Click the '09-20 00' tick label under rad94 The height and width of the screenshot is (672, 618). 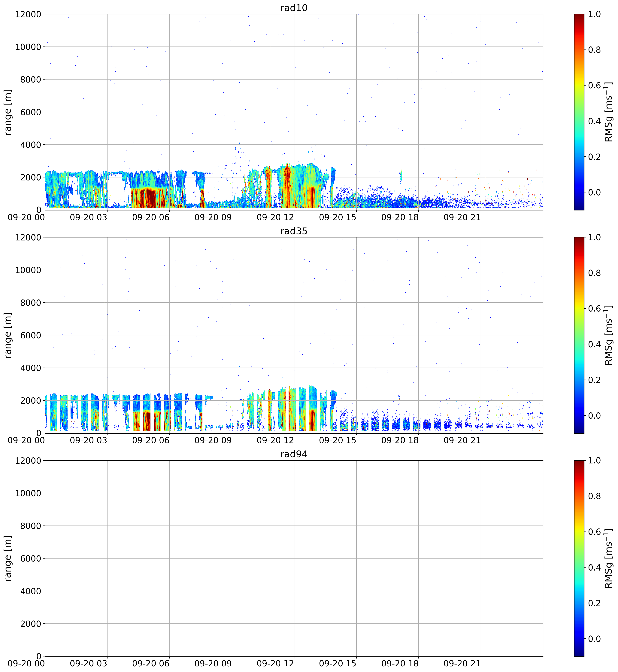(x=26, y=664)
